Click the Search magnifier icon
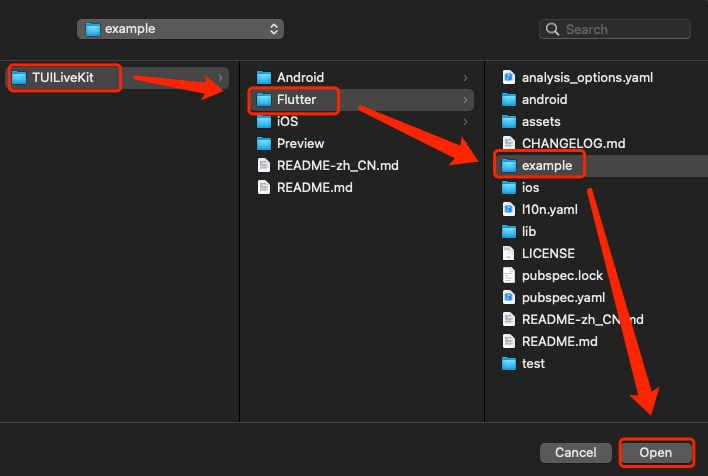 pyautogui.click(x=552, y=29)
